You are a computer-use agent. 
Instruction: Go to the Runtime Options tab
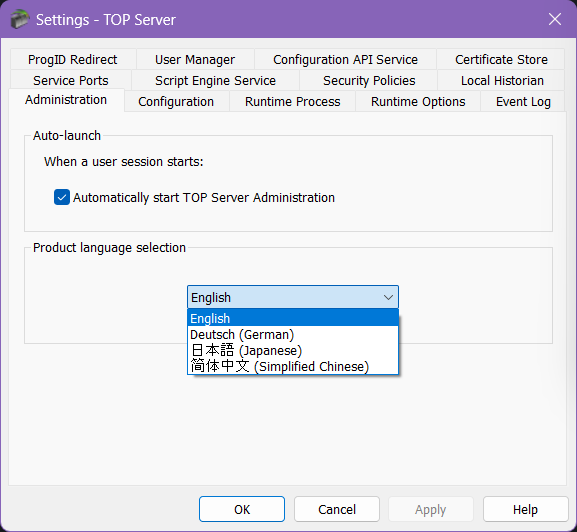pyautogui.click(x=418, y=101)
